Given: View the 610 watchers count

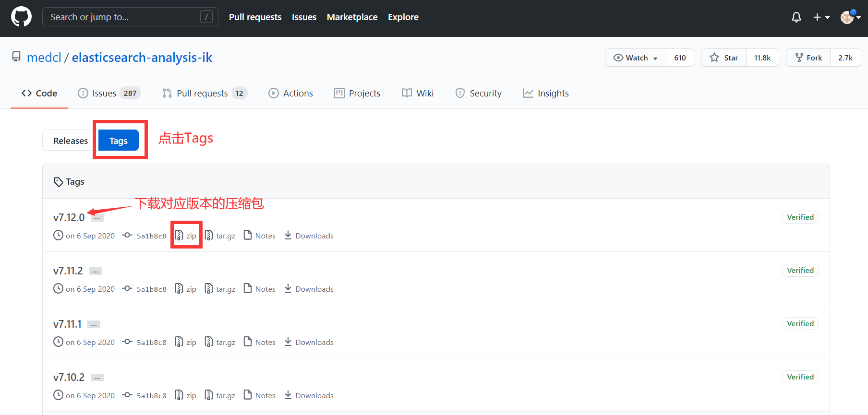Looking at the screenshot, I should pyautogui.click(x=680, y=58).
